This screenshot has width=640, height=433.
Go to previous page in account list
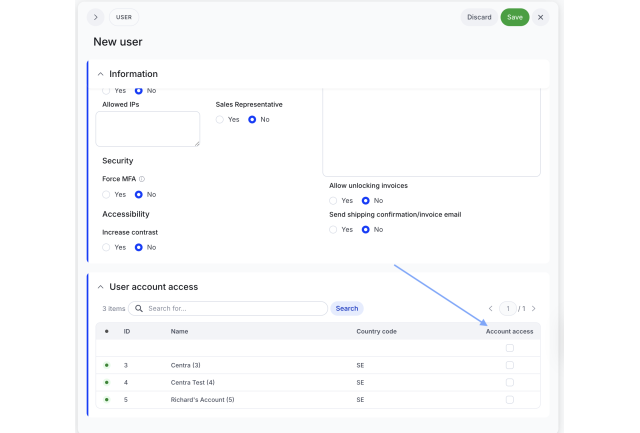click(x=491, y=309)
